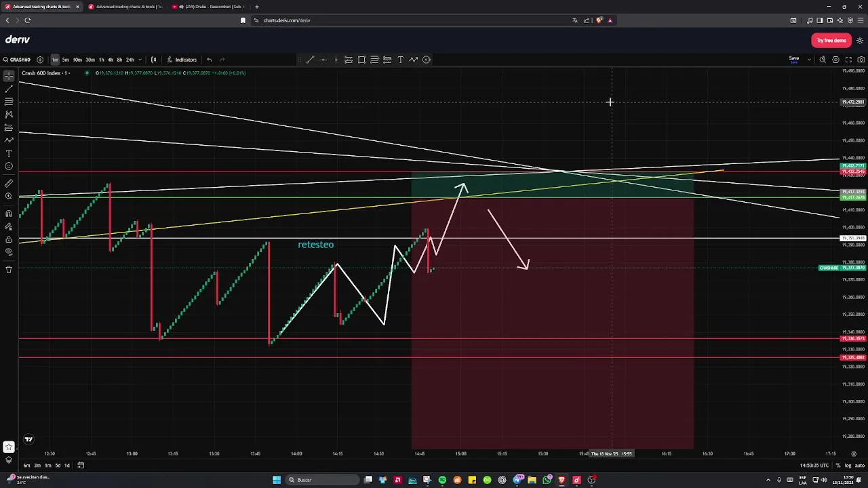Screen dimensions: 868x488
Task: Toggle percent scale on price axis
Action: tap(838, 466)
